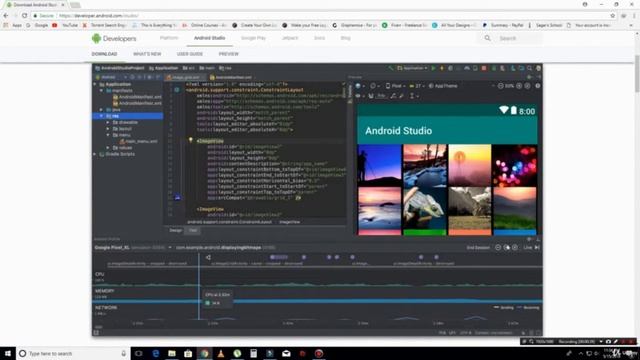Screen dimensions: 640x360
Task: Open the Blog nav item
Action: coord(345,38)
